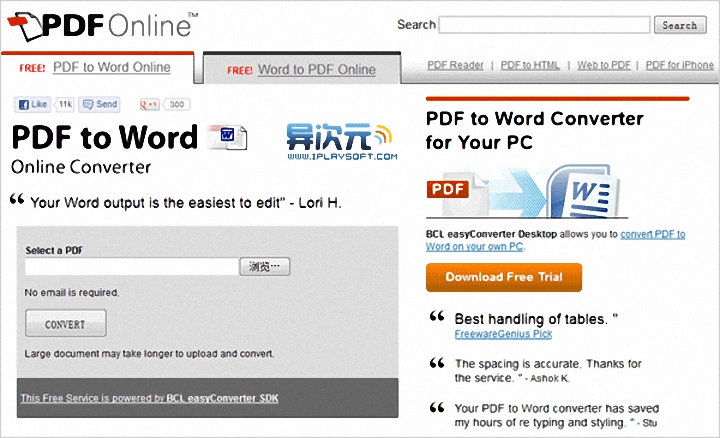Click the Search button
Viewport: 720px width, 438px height.
681,25
